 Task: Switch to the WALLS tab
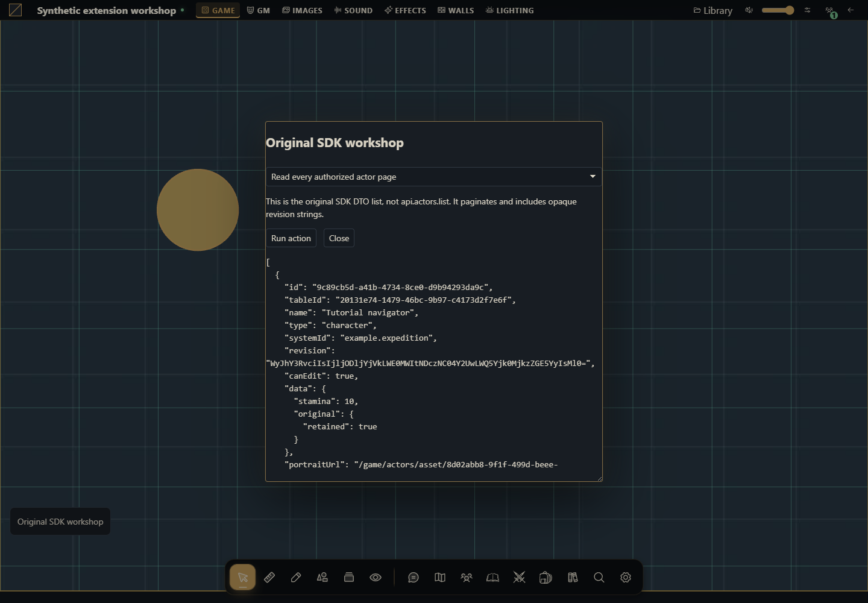(456, 10)
